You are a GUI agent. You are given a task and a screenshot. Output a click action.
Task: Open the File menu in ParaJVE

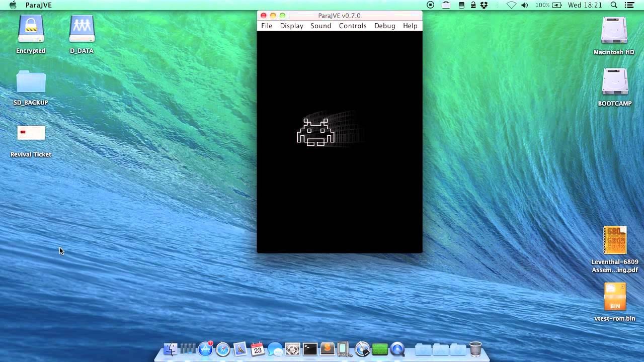267,26
